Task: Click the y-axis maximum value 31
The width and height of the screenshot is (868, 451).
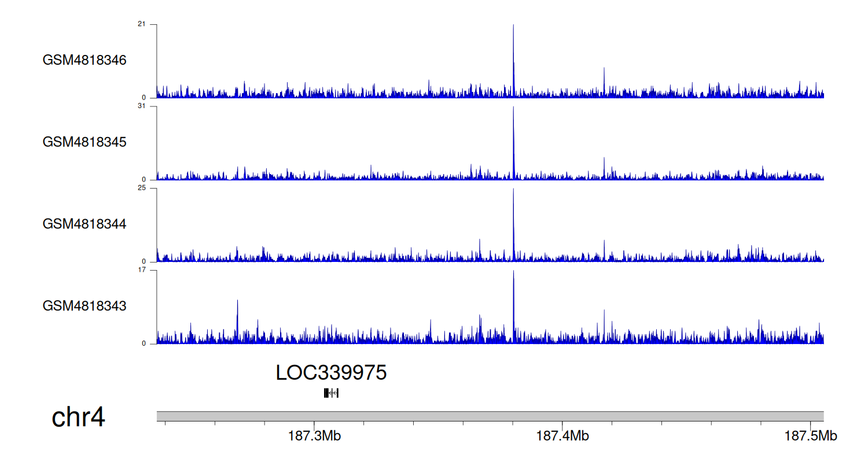Action: [142, 106]
